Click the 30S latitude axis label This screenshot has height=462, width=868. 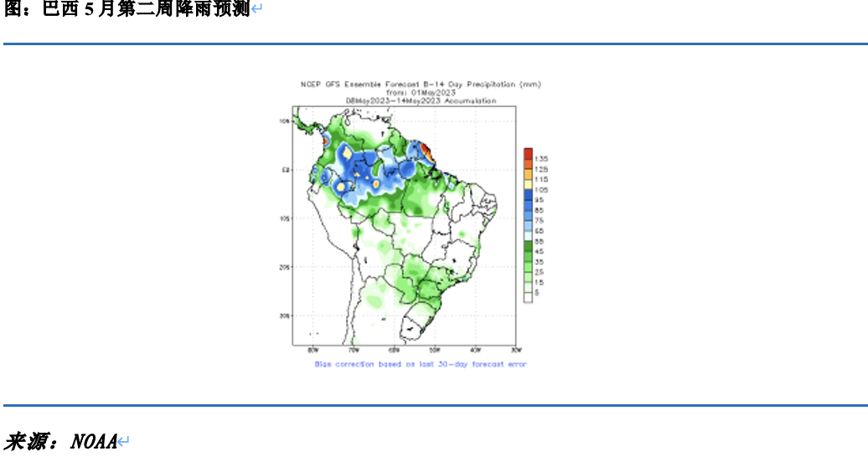(x=285, y=316)
